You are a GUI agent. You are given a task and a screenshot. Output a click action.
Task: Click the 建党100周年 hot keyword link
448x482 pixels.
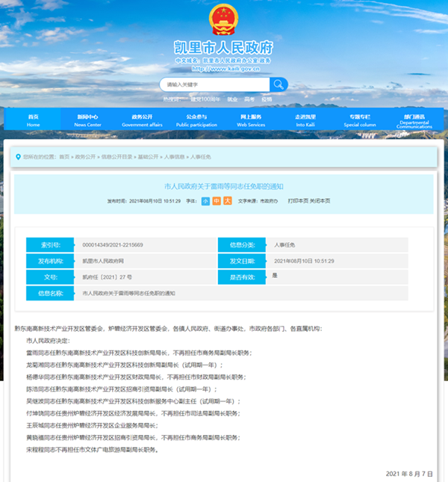click(x=205, y=99)
